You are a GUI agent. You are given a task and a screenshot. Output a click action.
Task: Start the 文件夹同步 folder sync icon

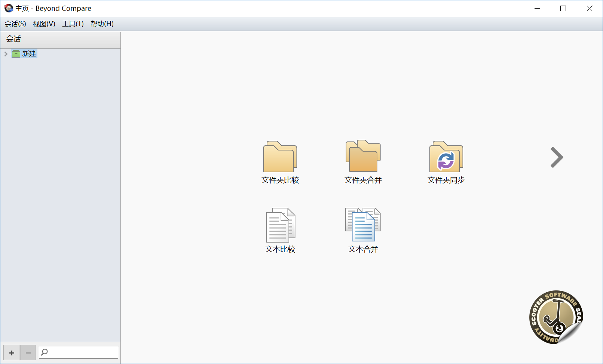click(446, 157)
